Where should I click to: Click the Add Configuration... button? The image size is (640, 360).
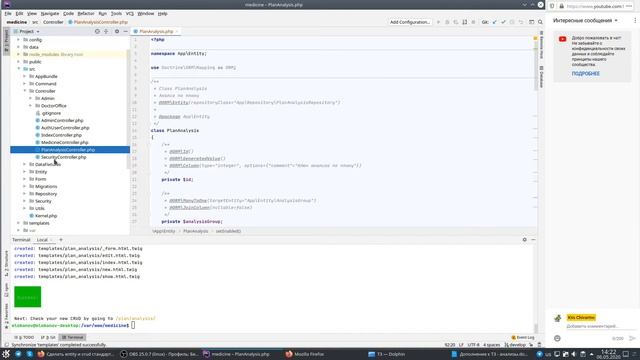click(x=410, y=22)
